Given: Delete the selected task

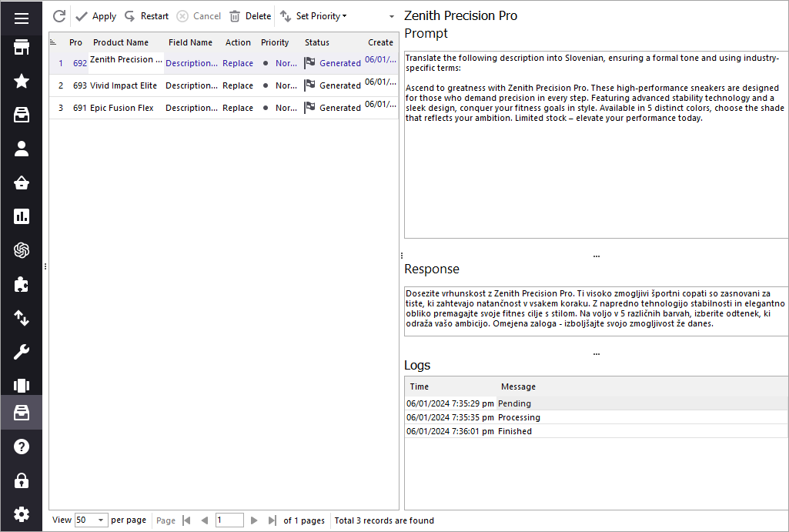Looking at the screenshot, I should (x=250, y=16).
